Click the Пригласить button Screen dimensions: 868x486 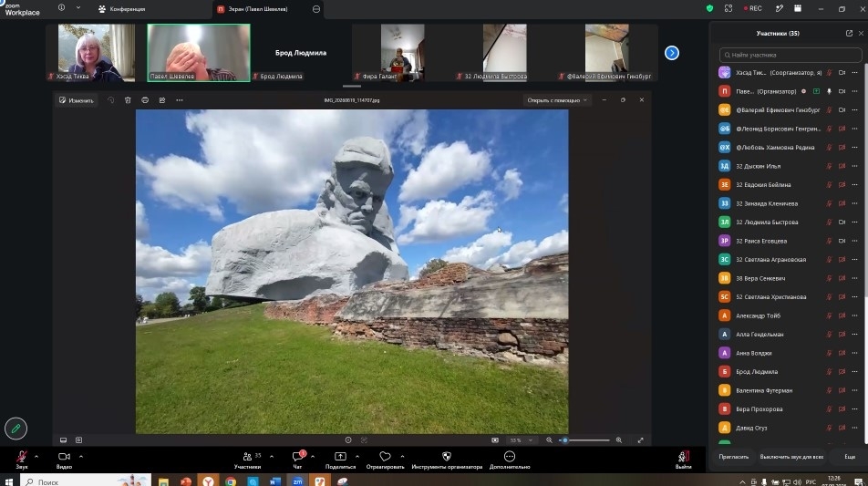pos(733,457)
